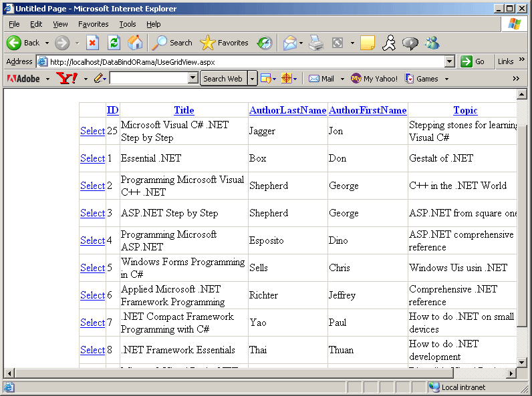Screen dimensions: 532x396
Task: Sort grid by Topic column header
Action: coord(465,110)
